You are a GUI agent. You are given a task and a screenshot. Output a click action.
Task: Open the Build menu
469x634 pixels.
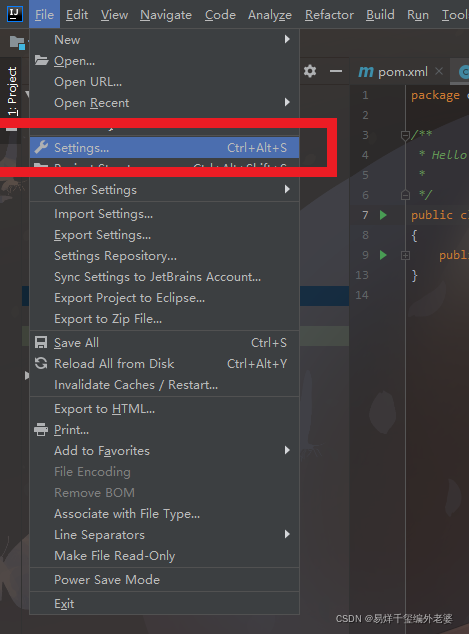tap(380, 15)
